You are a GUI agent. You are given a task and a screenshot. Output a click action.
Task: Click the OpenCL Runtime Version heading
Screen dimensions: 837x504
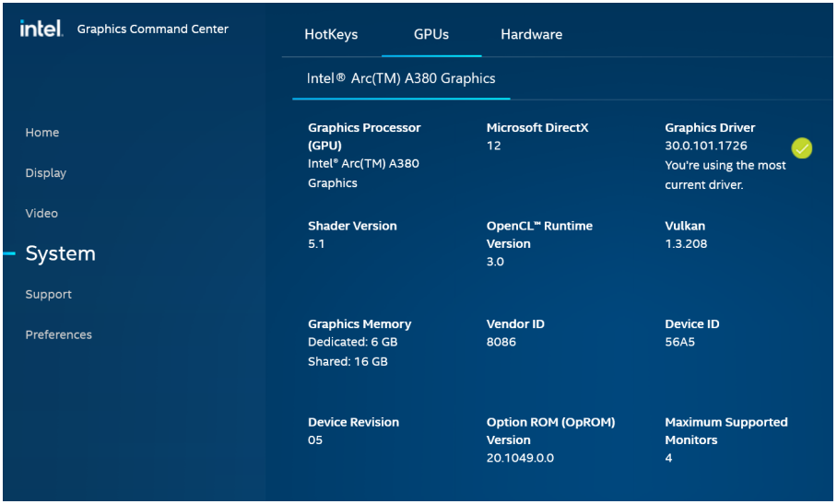click(x=539, y=235)
